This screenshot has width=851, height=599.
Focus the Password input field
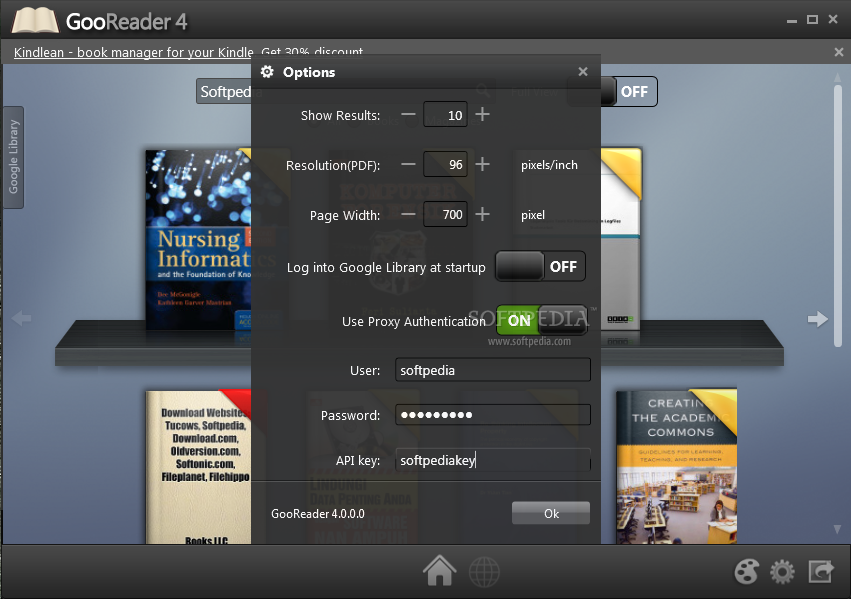pos(493,415)
